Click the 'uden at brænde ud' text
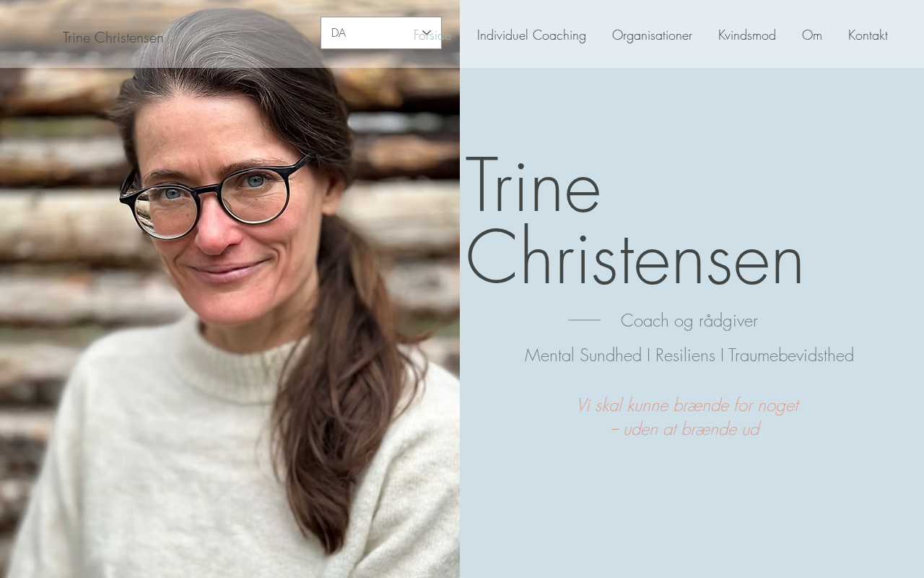The width and height of the screenshot is (924, 578). [x=684, y=429]
